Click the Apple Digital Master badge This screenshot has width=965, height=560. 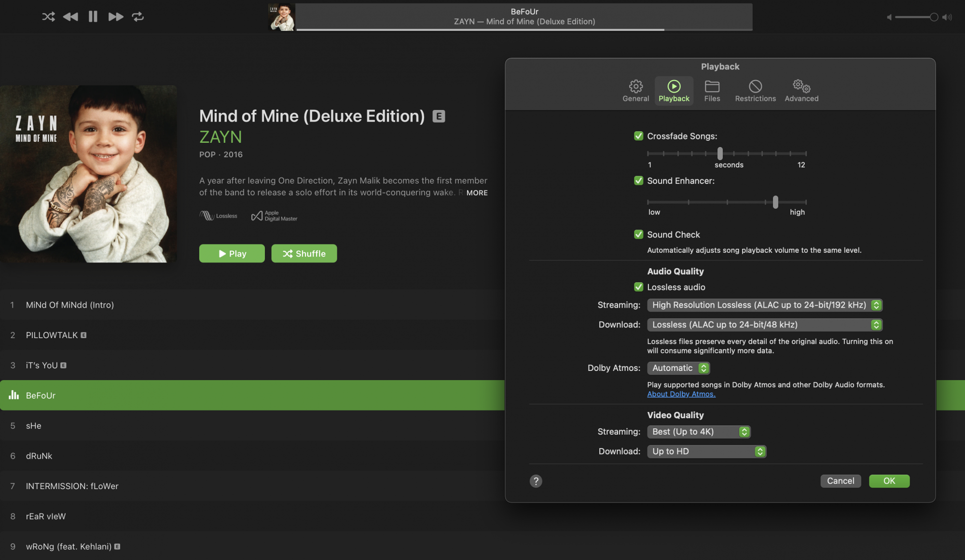tap(274, 216)
